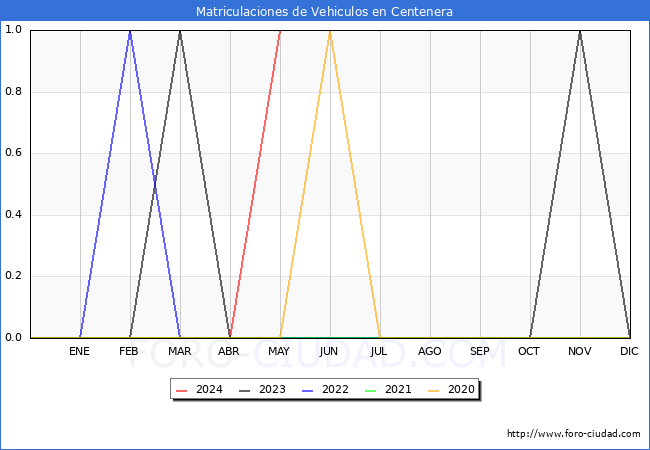Click the red 2024 peak at MAY

(280, 31)
